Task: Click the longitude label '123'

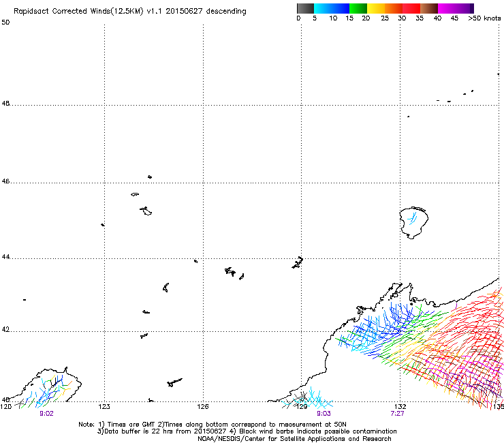Action: pos(104,407)
